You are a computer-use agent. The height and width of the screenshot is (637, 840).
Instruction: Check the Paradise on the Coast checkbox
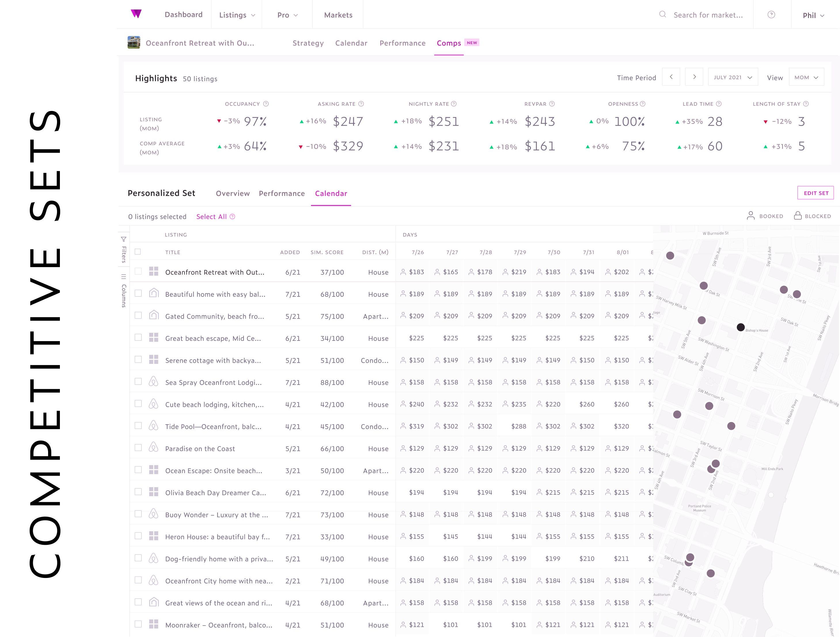138,448
